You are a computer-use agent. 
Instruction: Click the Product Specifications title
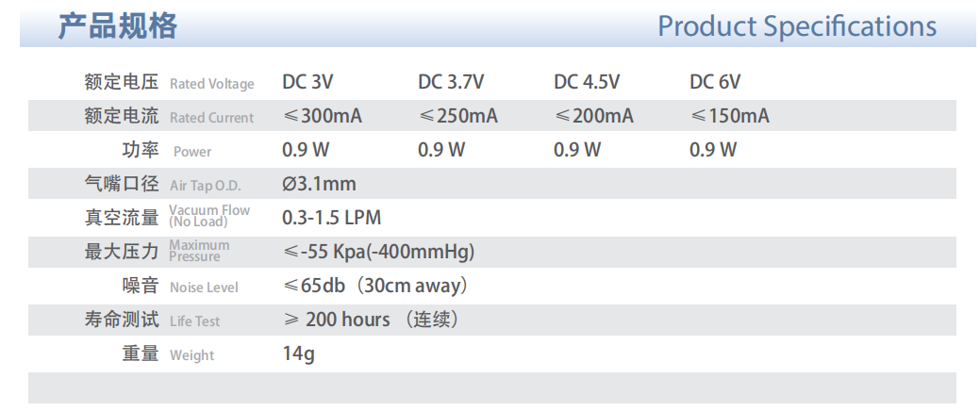pos(797,26)
